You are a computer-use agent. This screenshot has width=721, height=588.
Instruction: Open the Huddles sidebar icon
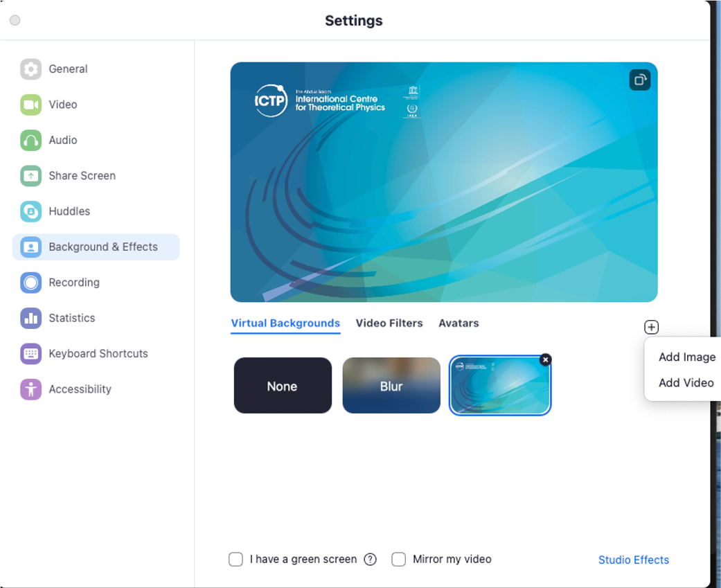(x=30, y=211)
